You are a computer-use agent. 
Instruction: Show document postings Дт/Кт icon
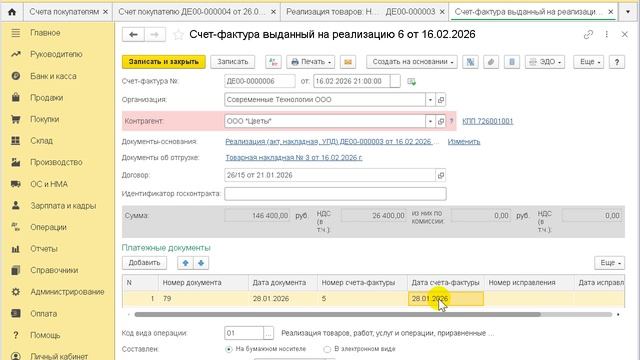[273, 62]
